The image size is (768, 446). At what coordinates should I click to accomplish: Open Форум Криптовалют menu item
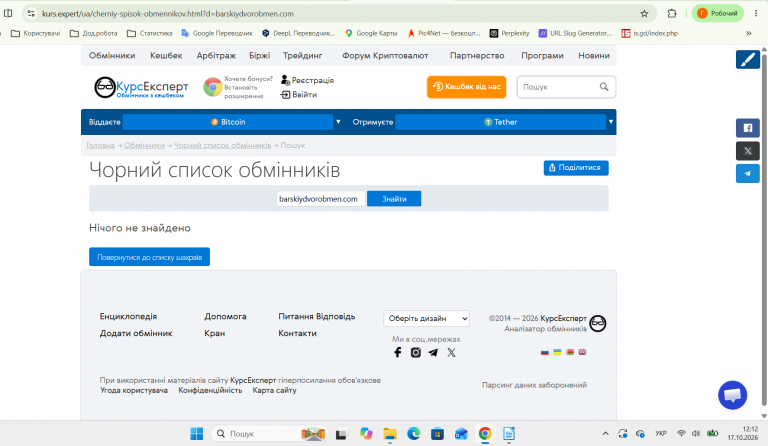point(385,55)
